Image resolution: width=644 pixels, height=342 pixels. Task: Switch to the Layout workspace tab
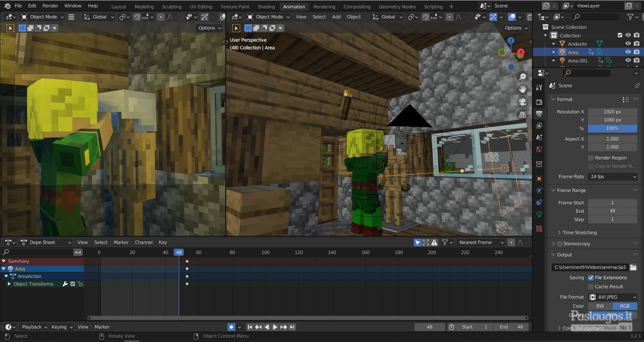[119, 7]
